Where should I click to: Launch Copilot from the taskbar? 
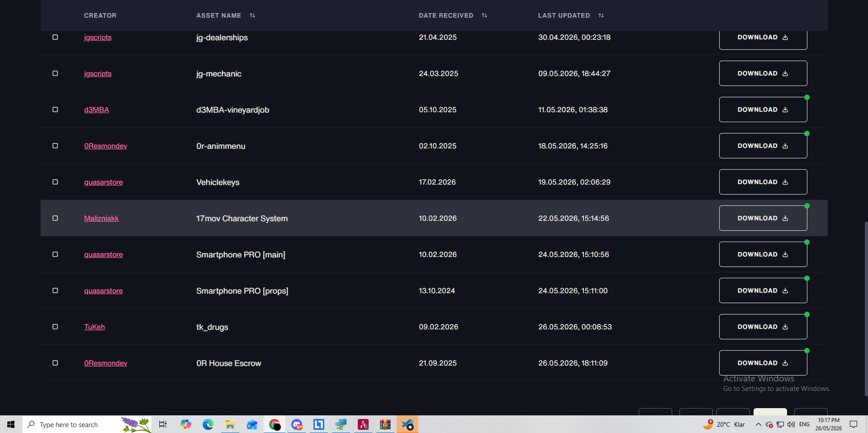[185, 424]
